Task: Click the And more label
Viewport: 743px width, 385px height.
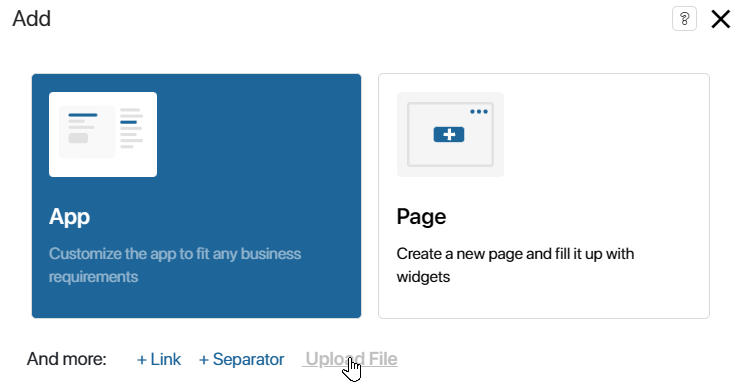Action: [x=67, y=359]
